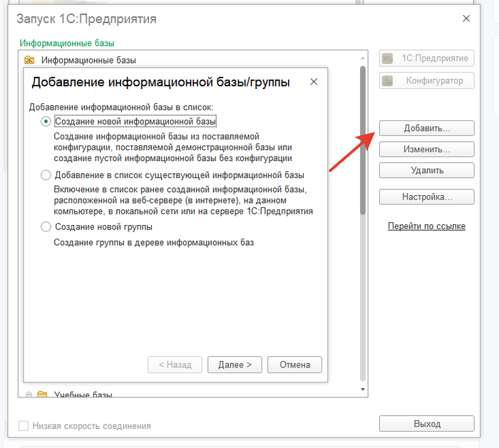Click the 'Добавить...' button
Image resolution: width=499 pixels, height=448 pixels.
coord(427,128)
